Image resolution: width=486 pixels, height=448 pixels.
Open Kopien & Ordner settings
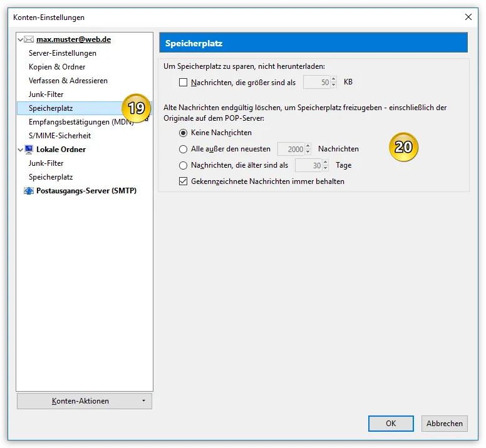57,67
